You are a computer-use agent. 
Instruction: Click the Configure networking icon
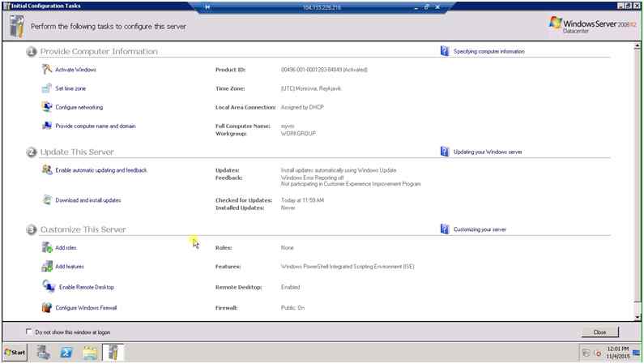pos(47,107)
